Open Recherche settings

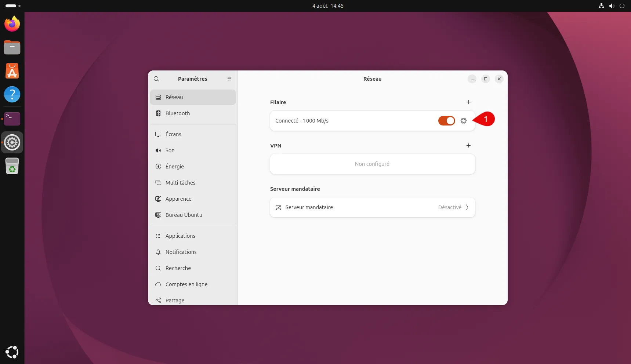(193, 268)
